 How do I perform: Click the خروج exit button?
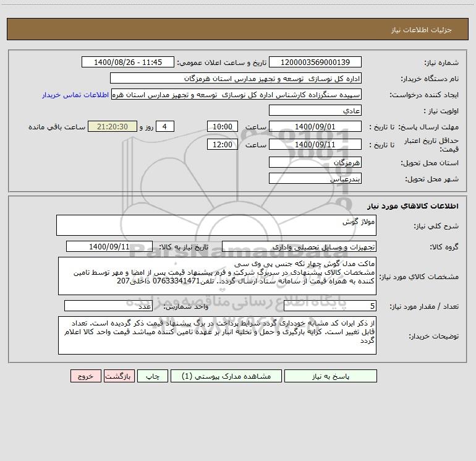pos(85,376)
